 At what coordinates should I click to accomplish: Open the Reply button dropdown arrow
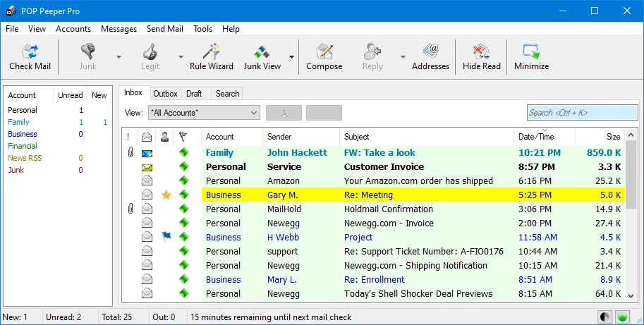click(x=403, y=57)
